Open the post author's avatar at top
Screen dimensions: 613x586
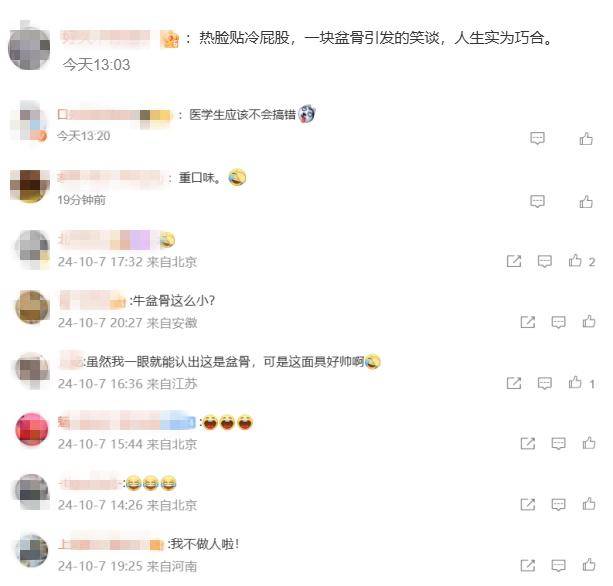coord(29,48)
